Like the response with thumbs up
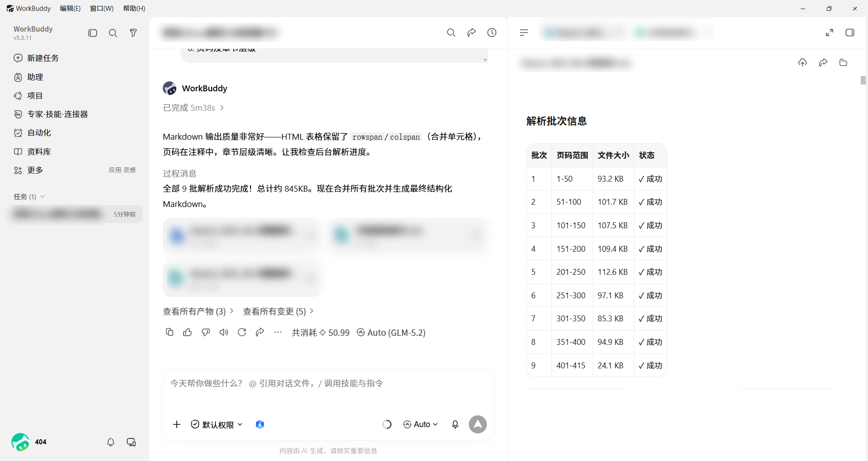The image size is (868, 461). click(188, 332)
